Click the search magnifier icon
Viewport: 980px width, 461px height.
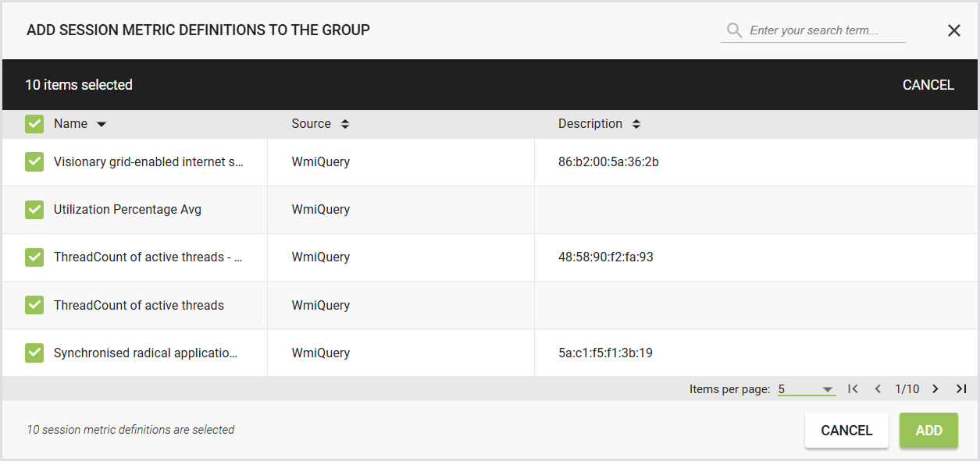click(x=734, y=30)
